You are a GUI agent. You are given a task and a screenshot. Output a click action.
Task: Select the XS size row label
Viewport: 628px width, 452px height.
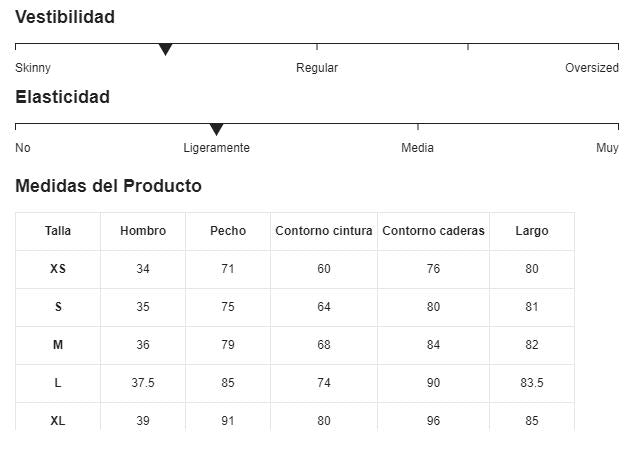pos(58,269)
